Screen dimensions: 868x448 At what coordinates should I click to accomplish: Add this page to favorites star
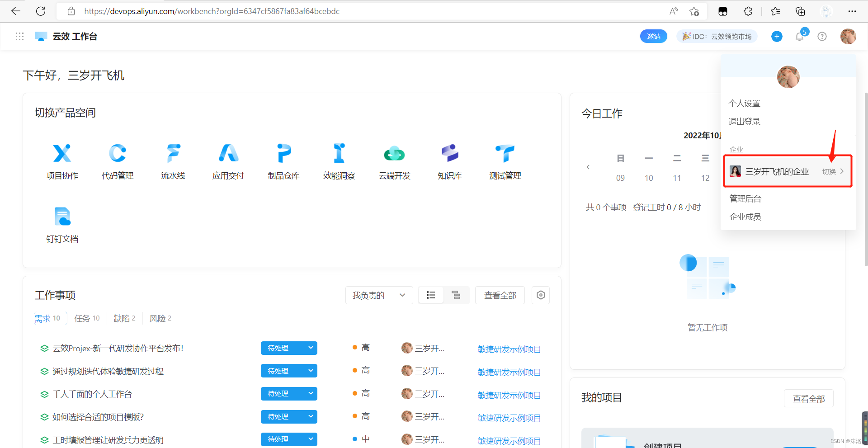694,11
